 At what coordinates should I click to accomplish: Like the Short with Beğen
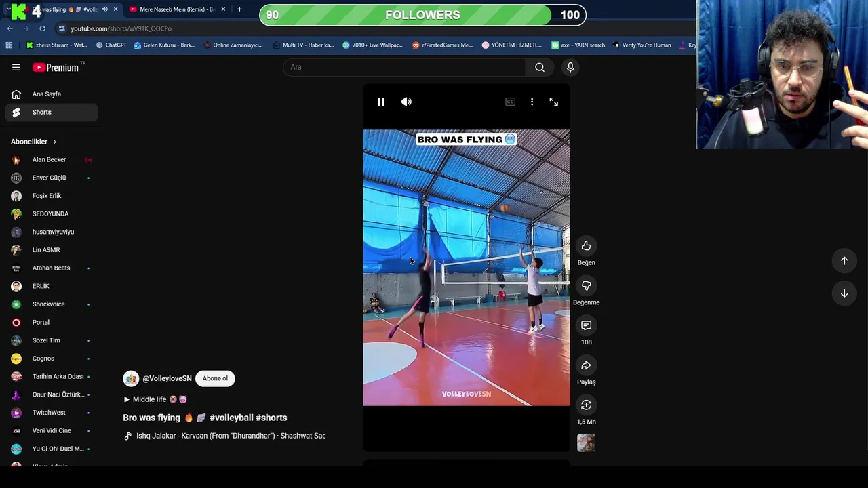coord(586,246)
